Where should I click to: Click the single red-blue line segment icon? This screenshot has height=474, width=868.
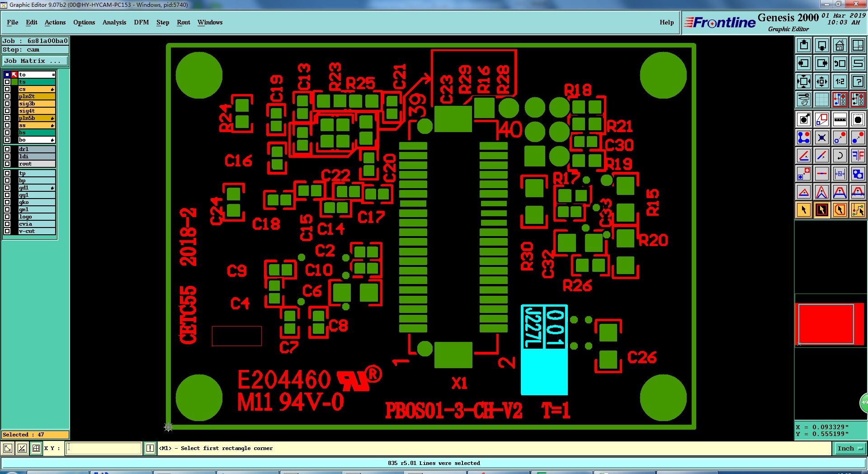pyautogui.click(x=822, y=174)
